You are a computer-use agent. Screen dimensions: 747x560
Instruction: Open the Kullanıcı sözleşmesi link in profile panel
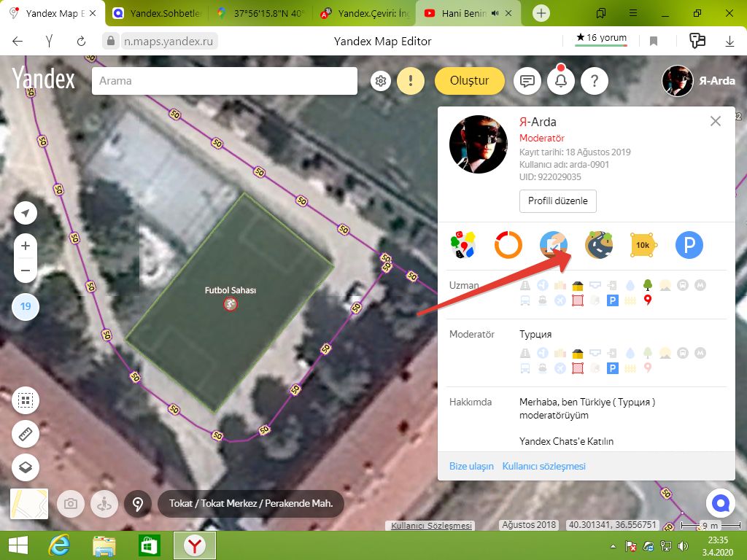tap(544, 466)
